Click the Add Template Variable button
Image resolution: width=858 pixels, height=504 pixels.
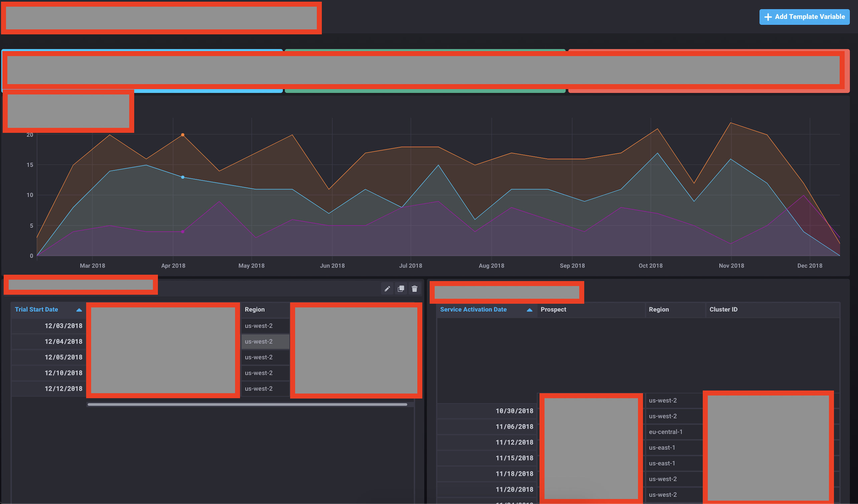pyautogui.click(x=804, y=17)
